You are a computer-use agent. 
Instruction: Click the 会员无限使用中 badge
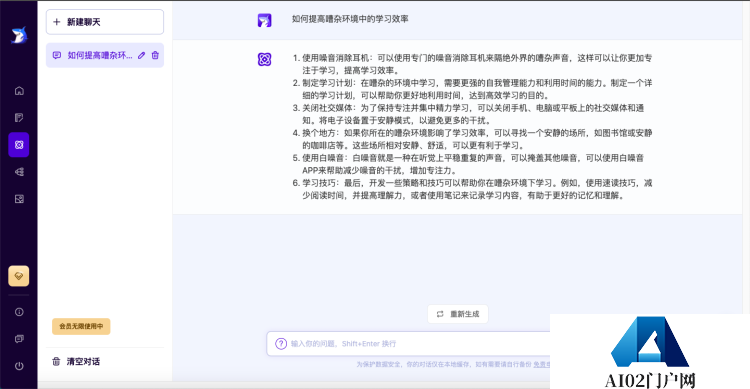[x=81, y=326]
